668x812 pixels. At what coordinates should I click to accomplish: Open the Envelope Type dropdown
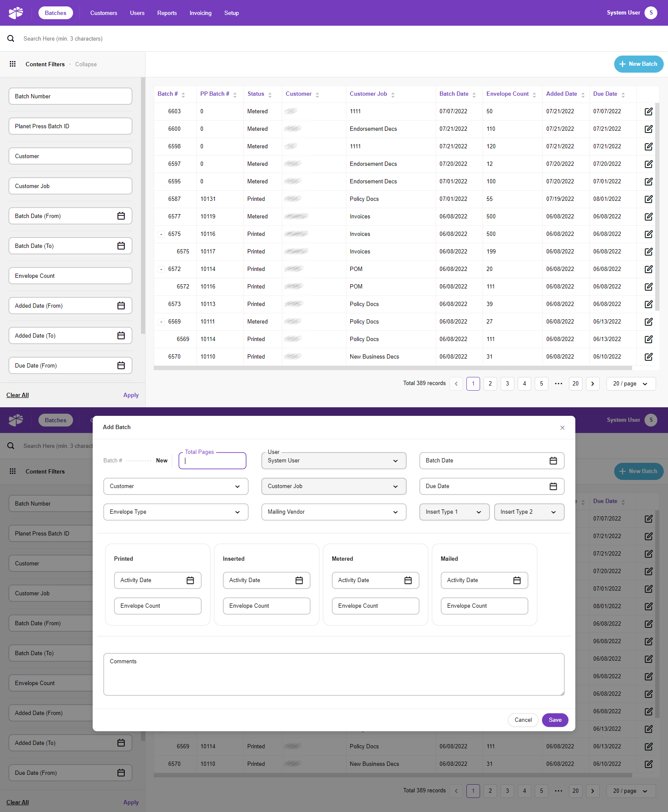(176, 512)
